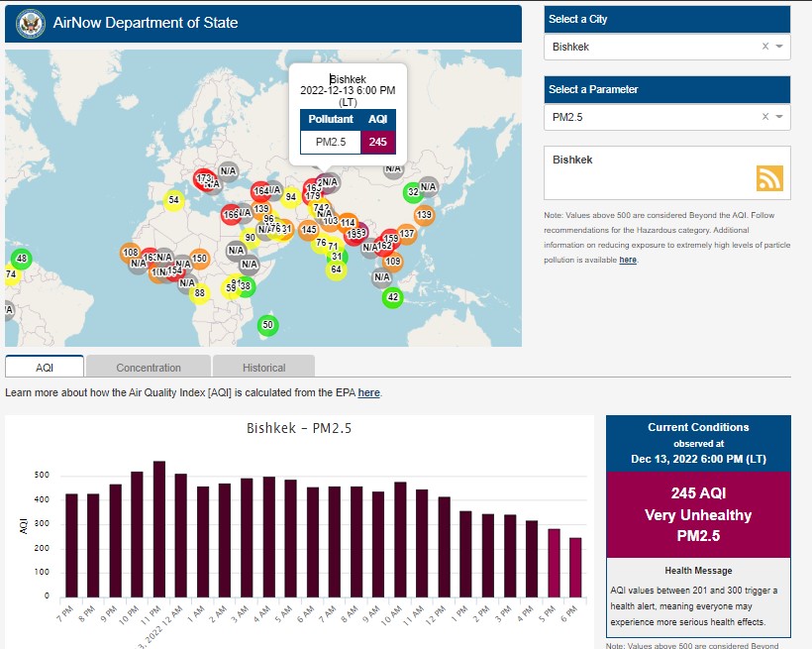Switch to the Concentration tab
Viewport: 812px width, 649px height.
pos(149,367)
